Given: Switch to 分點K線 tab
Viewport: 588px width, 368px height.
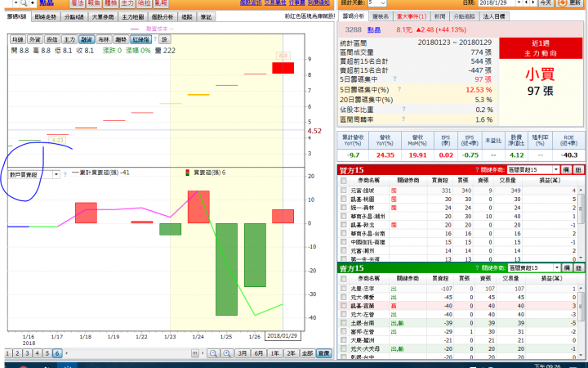Looking at the screenshot, I should 74,17.
